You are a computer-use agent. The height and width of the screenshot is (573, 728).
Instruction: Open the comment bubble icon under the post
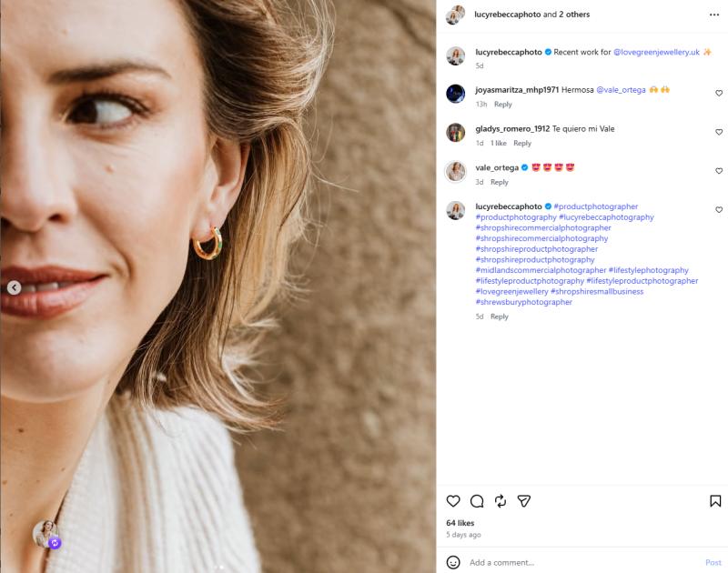coord(477,501)
